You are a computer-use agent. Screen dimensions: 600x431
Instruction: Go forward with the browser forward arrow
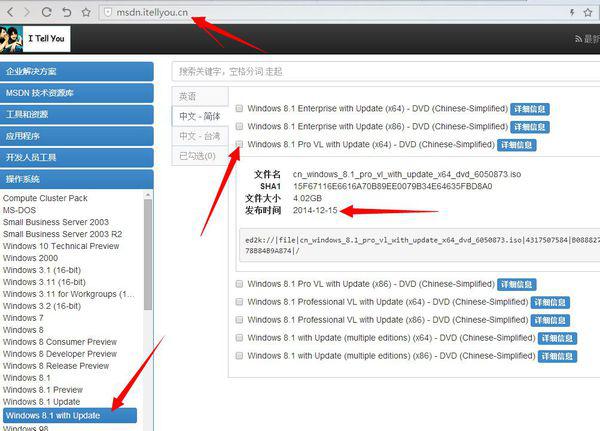pyautogui.click(x=27, y=12)
